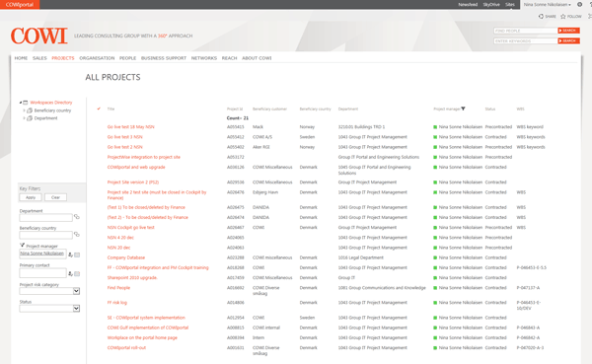Open the HOME navigation item
This screenshot has width=592, height=364.
click(21, 58)
